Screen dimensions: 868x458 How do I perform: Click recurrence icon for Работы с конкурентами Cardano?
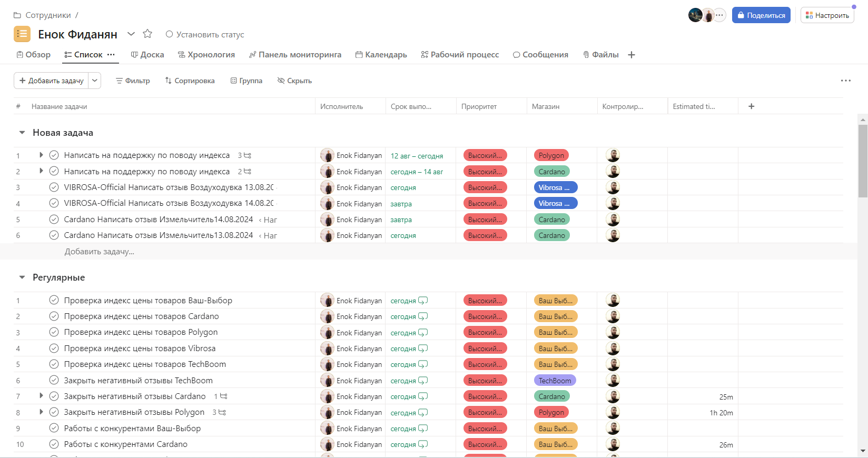(x=423, y=444)
